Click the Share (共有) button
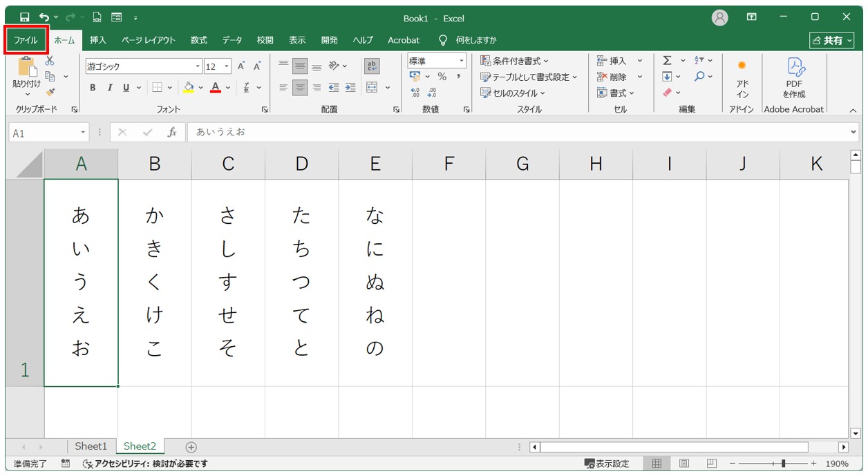The height and width of the screenshot is (476, 868). coord(833,41)
